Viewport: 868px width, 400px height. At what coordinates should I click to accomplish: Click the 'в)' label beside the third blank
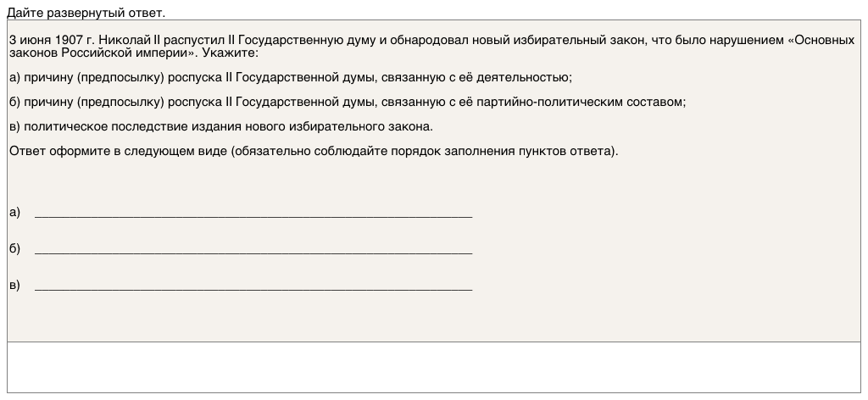click(14, 285)
